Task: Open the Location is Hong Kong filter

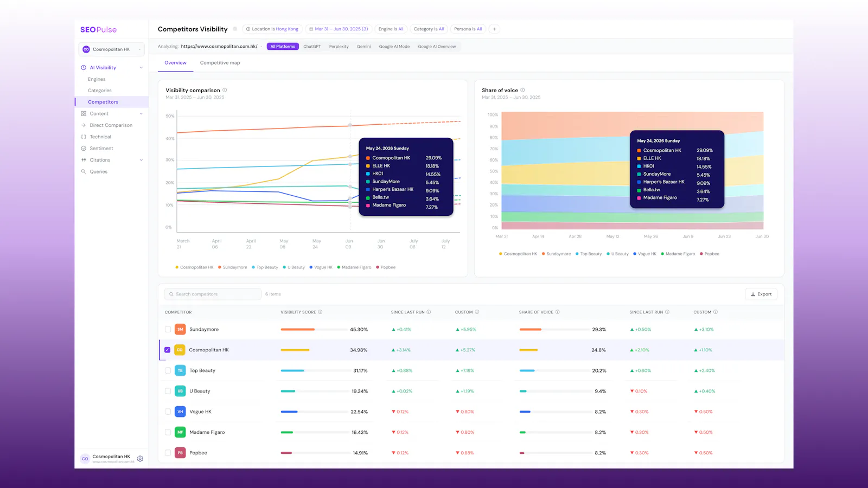Action: pos(272,29)
